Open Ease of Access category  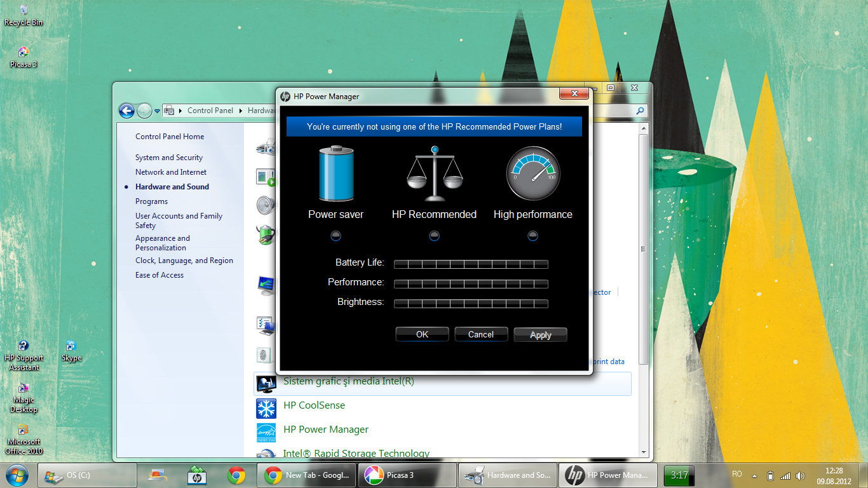click(159, 275)
